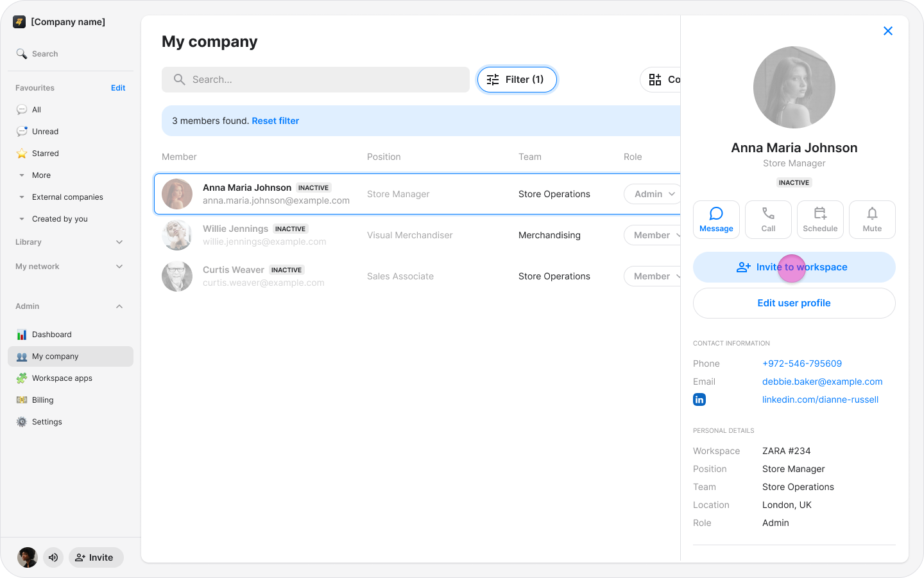Message Anna Maria Johnson

(x=716, y=220)
